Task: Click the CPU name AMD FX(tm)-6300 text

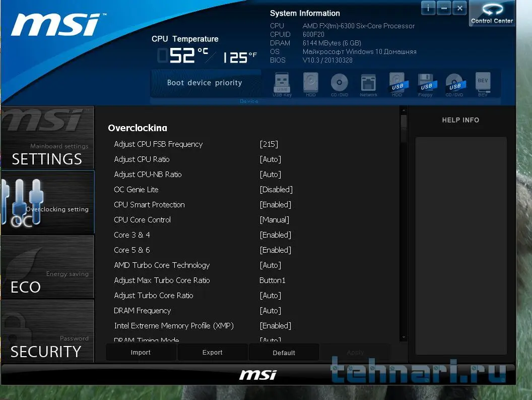Action: click(359, 26)
